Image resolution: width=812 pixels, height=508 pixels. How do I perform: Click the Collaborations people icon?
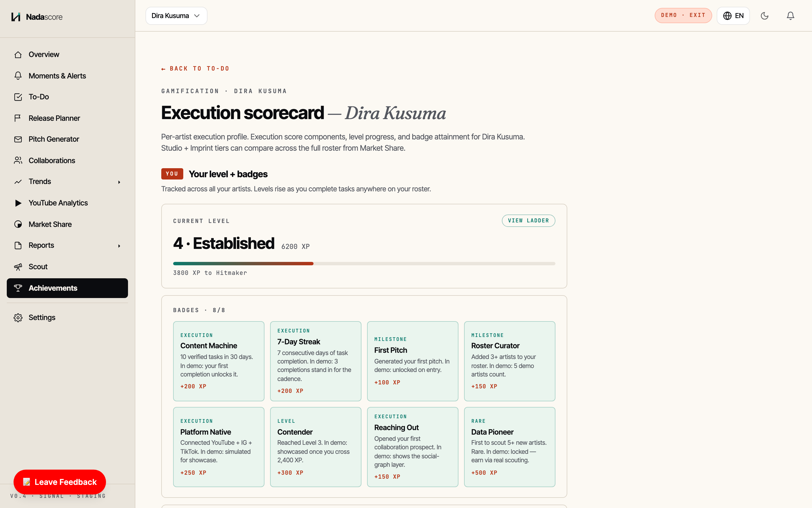(18, 160)
